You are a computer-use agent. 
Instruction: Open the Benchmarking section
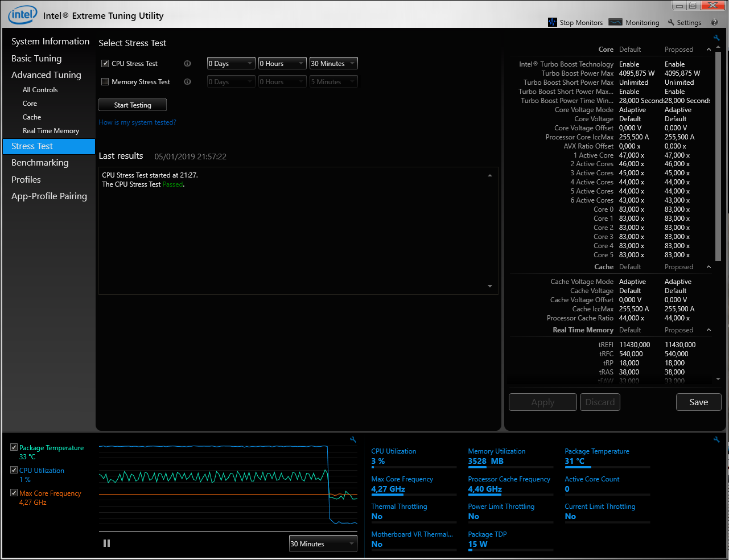(x=40, y=163)
